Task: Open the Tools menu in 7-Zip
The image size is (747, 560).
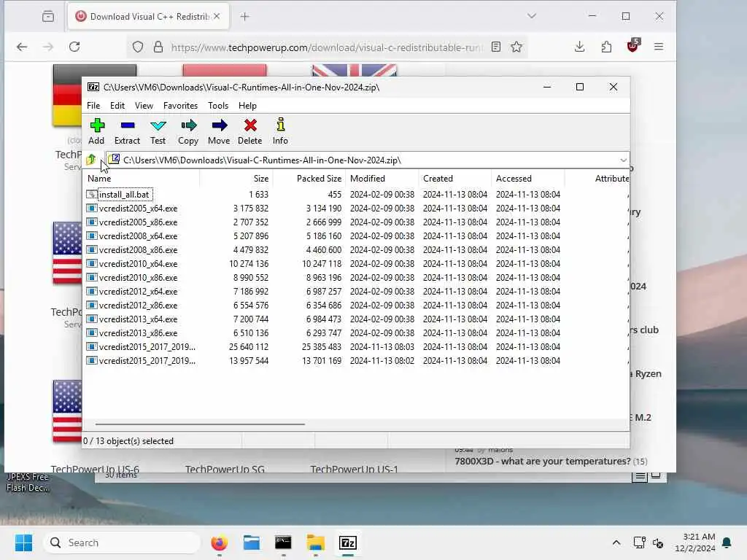Action: click(218, 106)
